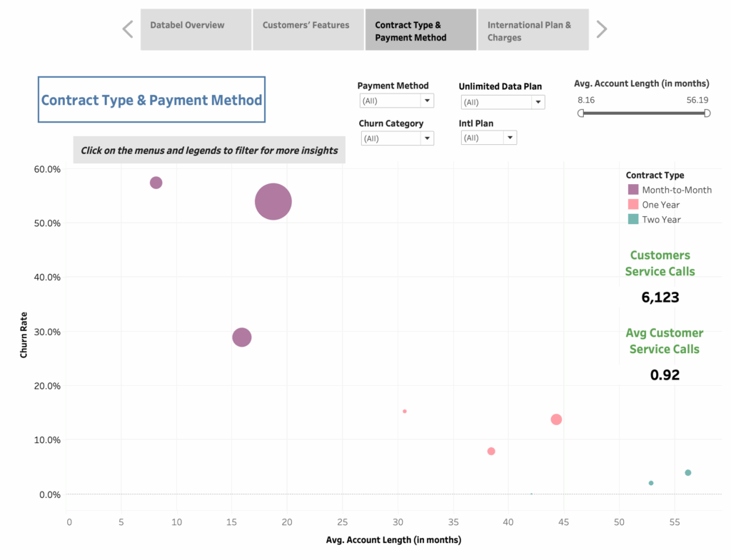This screenshot has width=731, height=560.
Task: Open the Unlimited Data Plan dropdown
Action: pos(538,102)
